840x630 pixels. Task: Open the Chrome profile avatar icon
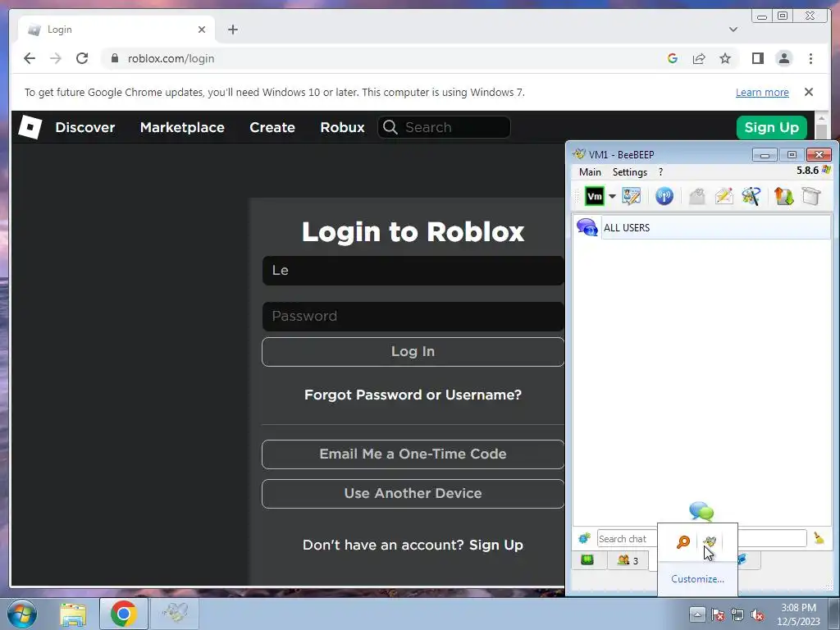click(783, 58)
